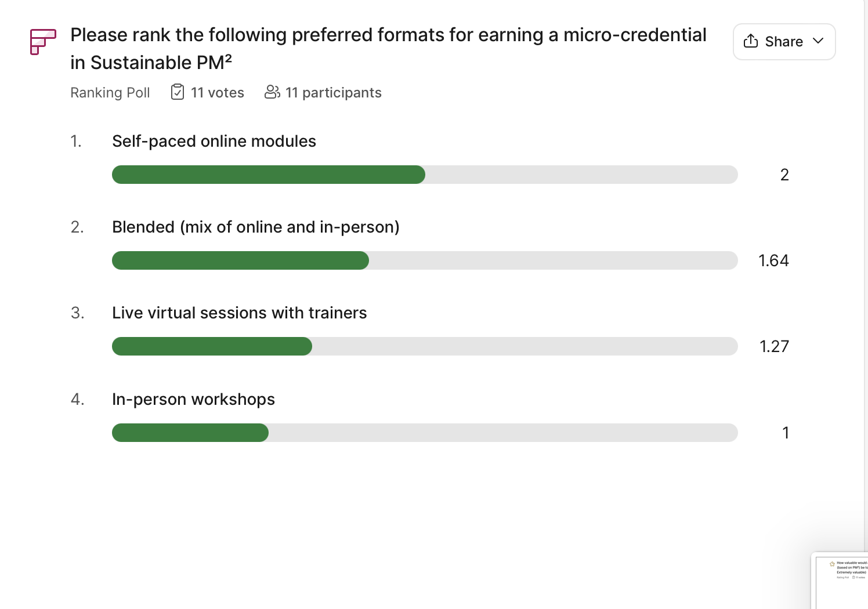The height and width of the screenshot is (609, 868).
Task: Expand the Share dropdown chevron
Action: 818,41
